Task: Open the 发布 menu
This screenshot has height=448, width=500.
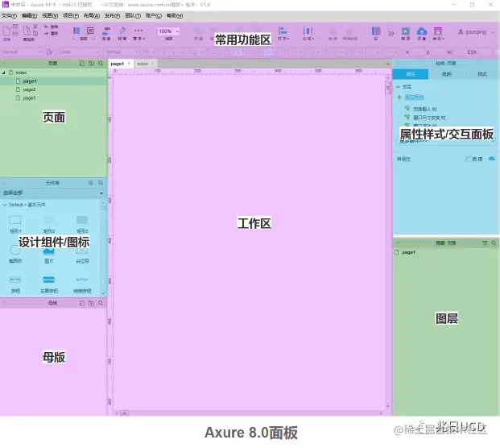Action: pyautogui.click(x=112, y=15)
